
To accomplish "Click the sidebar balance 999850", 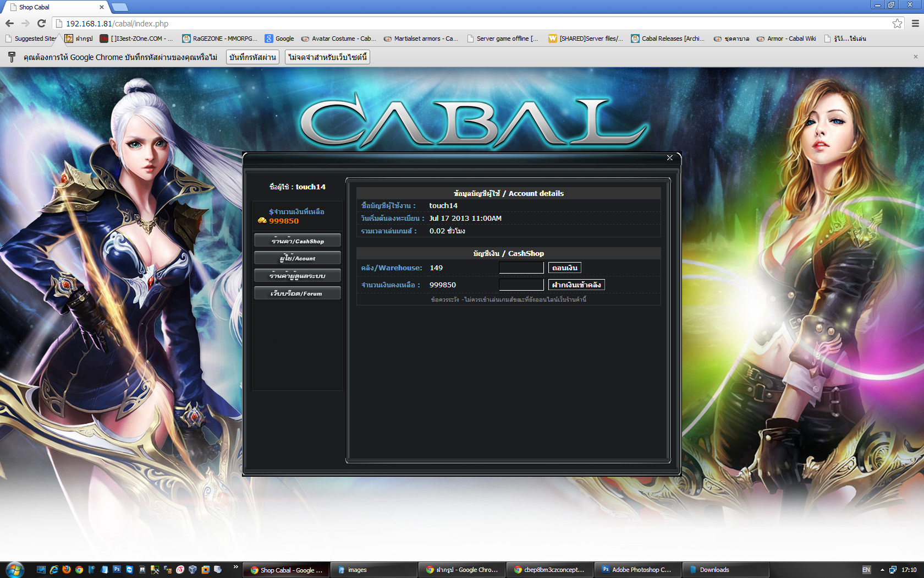I will click(x=284, y=221).
